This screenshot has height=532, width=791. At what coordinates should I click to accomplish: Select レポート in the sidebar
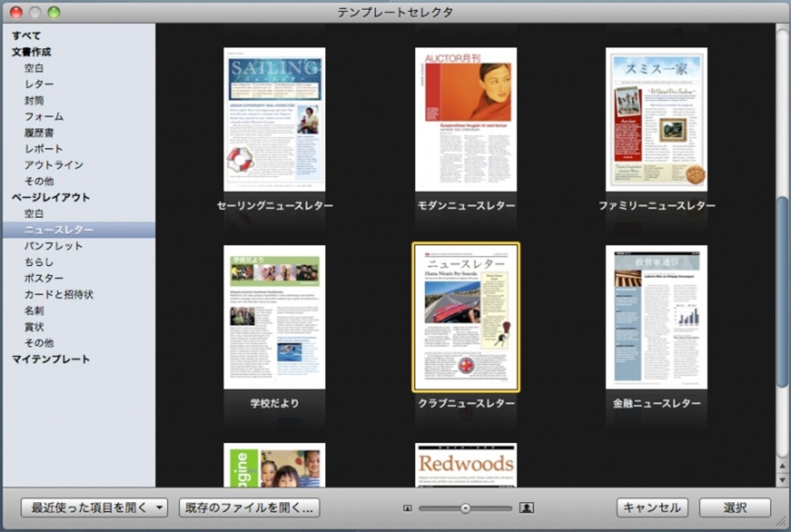44,149
